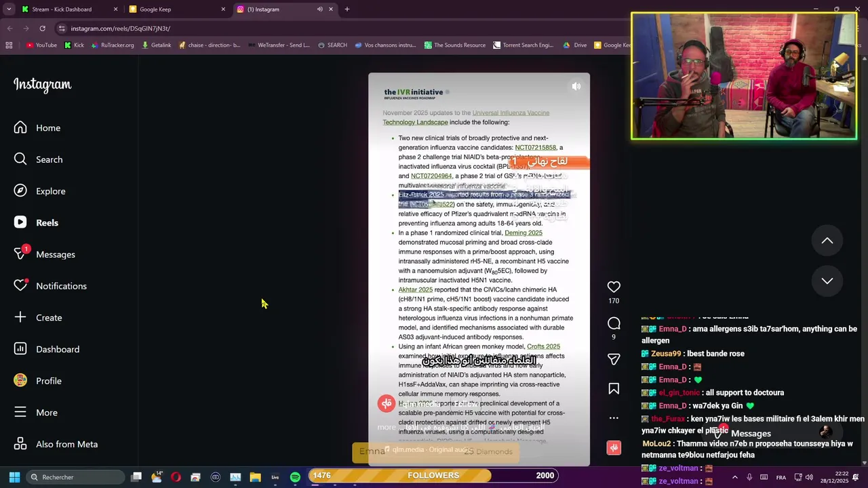Open the WeTransfer bookmark
The width and height of the screenshot is (868, 488).
pyautogui.click(x=279, y=45)
